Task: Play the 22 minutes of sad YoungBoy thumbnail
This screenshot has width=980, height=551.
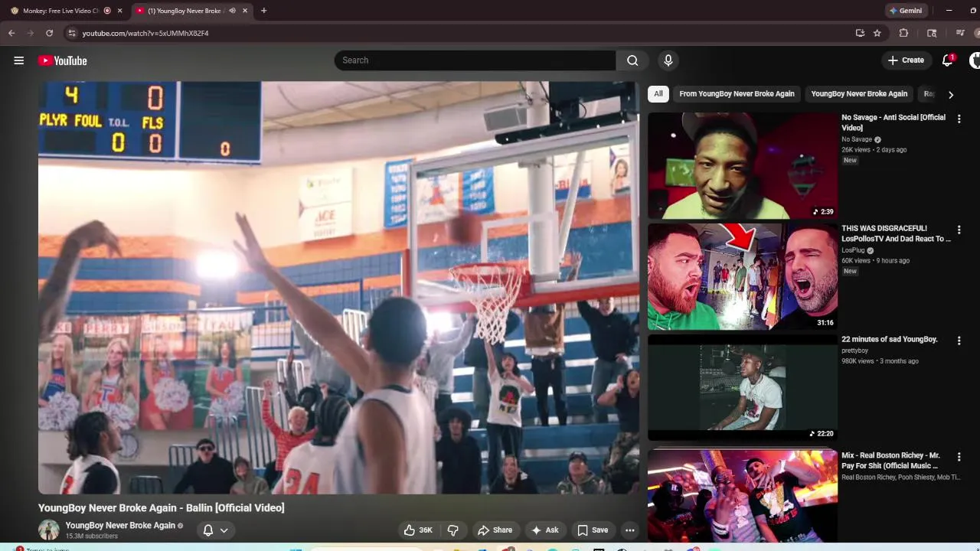Action: click(x=743, y=388)
